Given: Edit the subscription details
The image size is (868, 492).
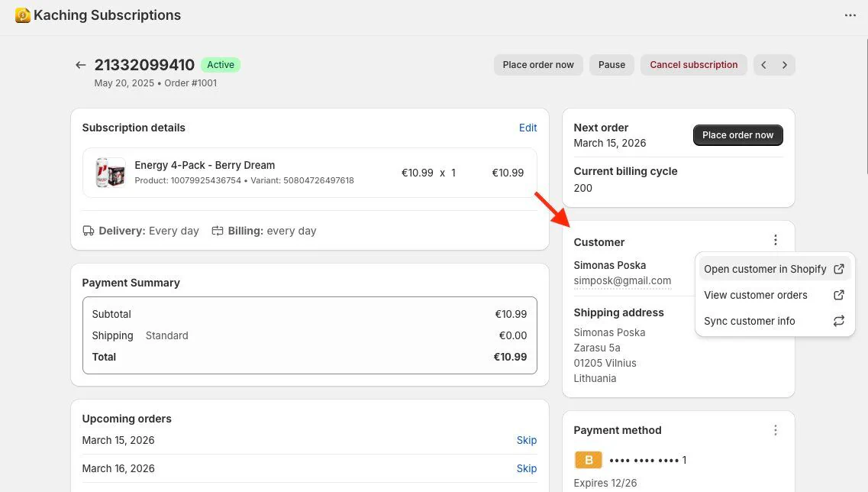Looking at the screenshot, I should pos(528,128).
